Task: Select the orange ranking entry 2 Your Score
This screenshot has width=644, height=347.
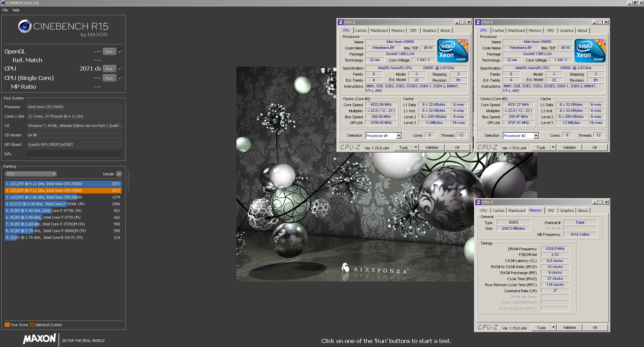Action: click(x=63, y=190)
